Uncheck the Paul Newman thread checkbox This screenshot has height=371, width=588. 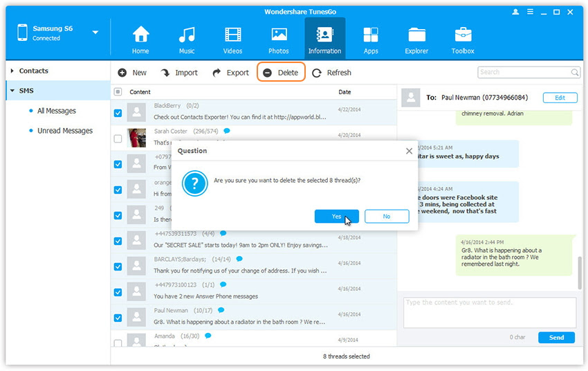pos(118,318)
